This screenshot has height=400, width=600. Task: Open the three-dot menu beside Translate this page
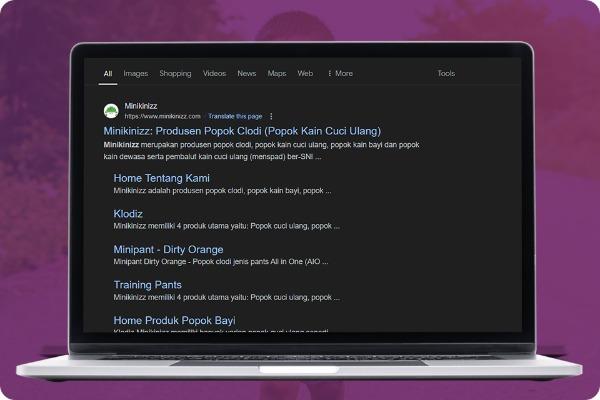(x=271, y=116)
